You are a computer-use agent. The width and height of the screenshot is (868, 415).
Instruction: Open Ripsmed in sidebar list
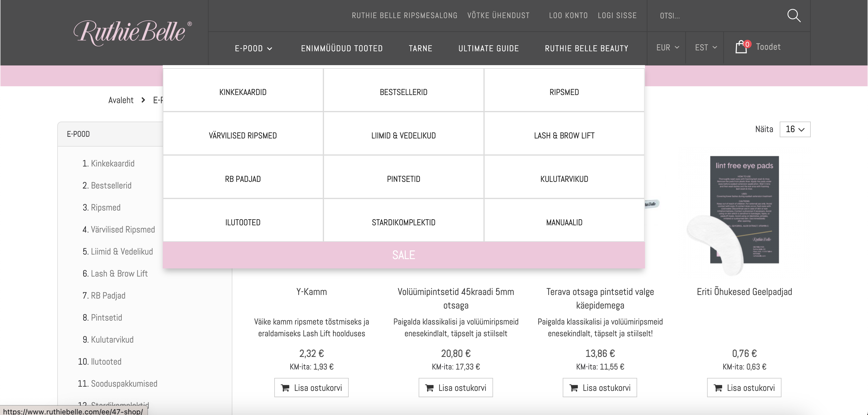[x=105, y=207]
